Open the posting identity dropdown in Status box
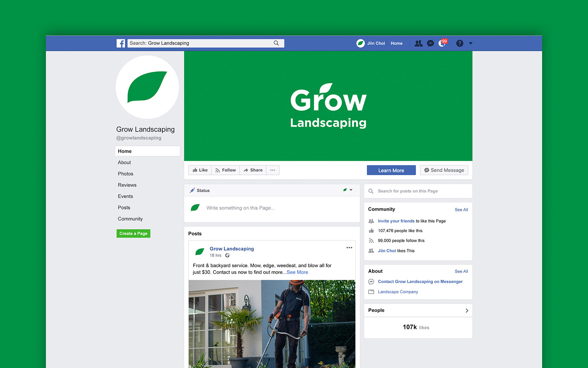The width and height of the screenshot is (588, 368). [348, 190]
